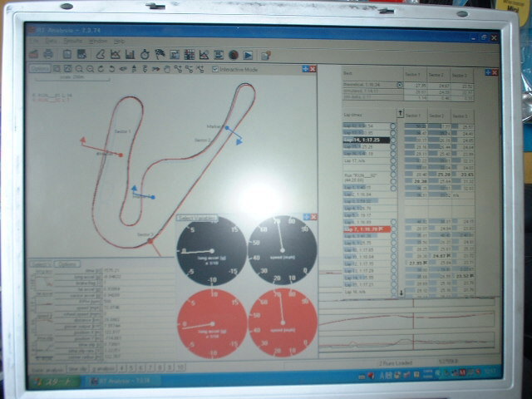Screen dimensions: 532x399
Task: Click the red speed mph gauge
Action: [283, 323]
